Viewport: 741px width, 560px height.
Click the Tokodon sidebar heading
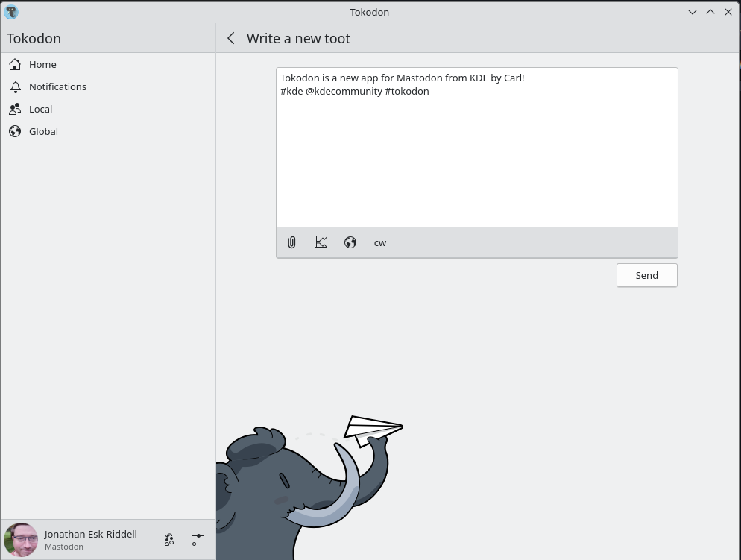click(34, 38)
